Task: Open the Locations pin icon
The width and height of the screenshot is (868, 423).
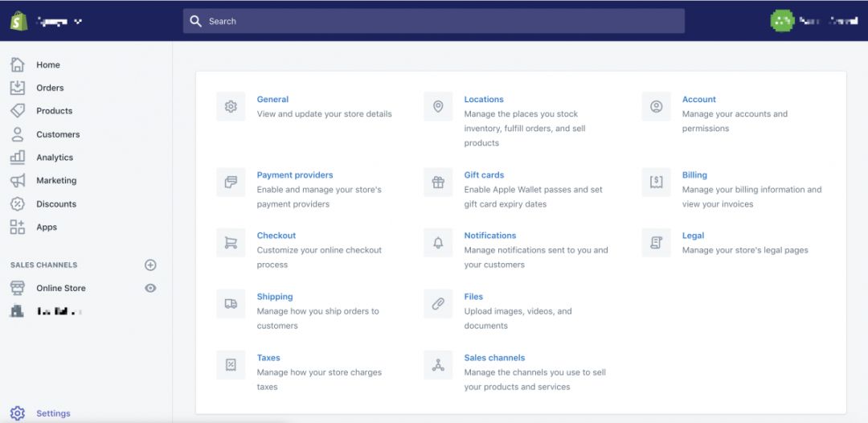Action: coord(438,107)
